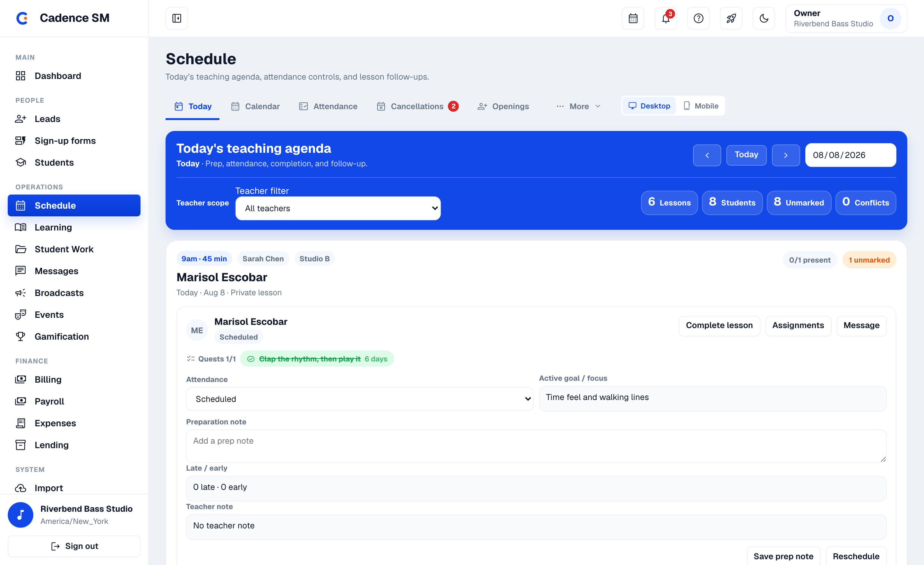This screenshot has height=565, width=924.
Task: Open Students section
Action: 74,162
